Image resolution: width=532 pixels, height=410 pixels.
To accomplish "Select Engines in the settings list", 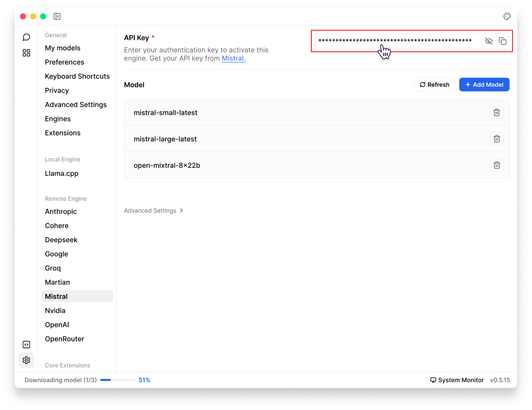I will point(58,119).
